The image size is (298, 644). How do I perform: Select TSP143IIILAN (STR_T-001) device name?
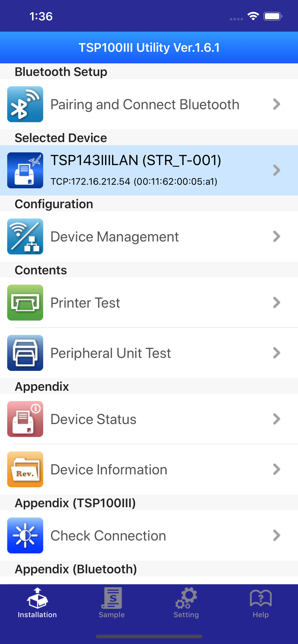coord(136,160)
